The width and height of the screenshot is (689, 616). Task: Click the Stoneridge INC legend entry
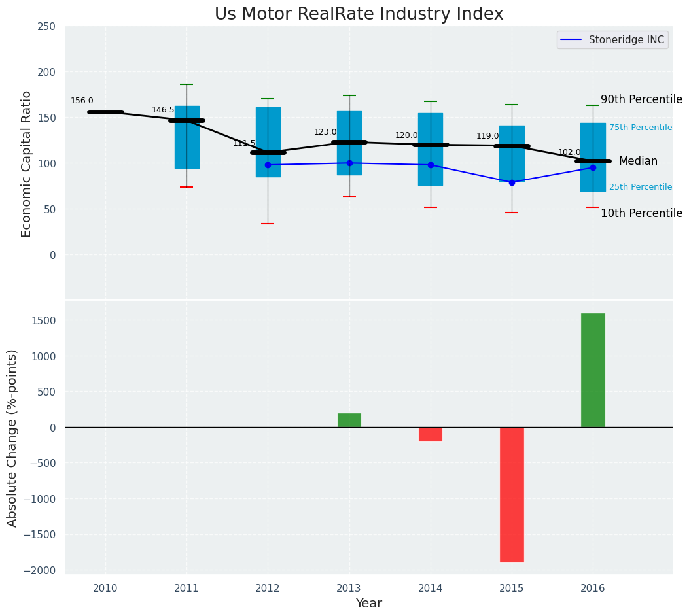click(x=626, y=40)
